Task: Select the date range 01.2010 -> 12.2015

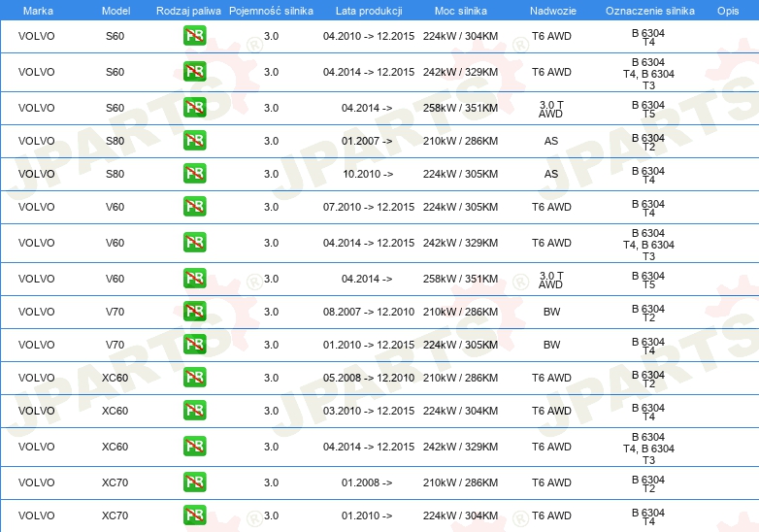Action: (x=369, y=345)
